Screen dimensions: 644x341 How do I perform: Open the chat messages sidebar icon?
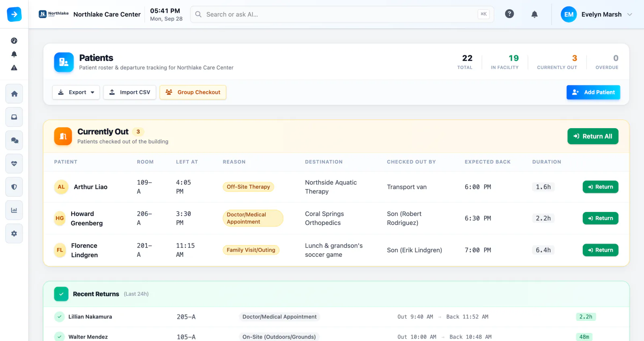pos(14,140)
